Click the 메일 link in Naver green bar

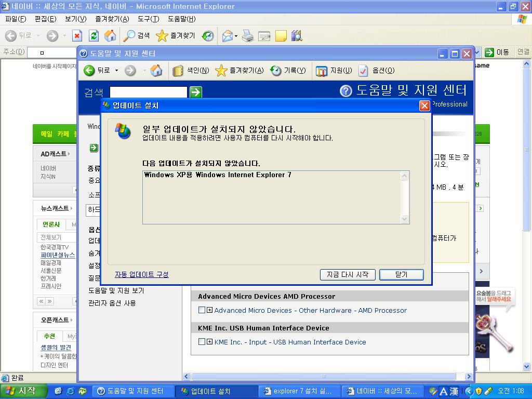46,134
